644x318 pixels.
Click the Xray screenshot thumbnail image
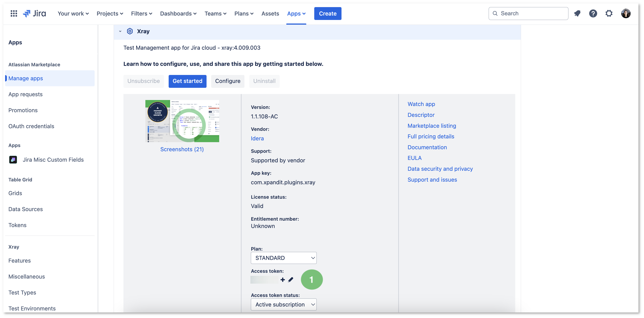182,121
